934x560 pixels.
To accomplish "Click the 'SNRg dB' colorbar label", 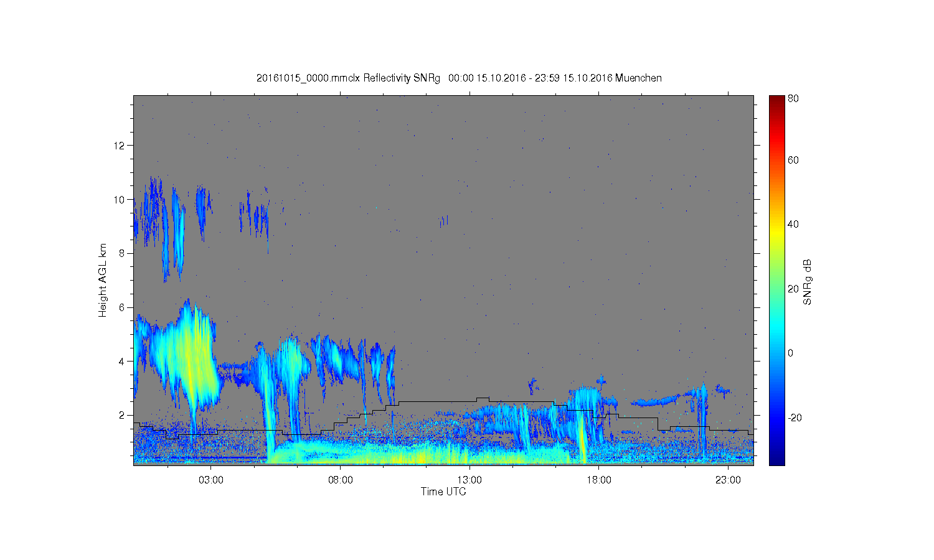I will pos(808,282).
